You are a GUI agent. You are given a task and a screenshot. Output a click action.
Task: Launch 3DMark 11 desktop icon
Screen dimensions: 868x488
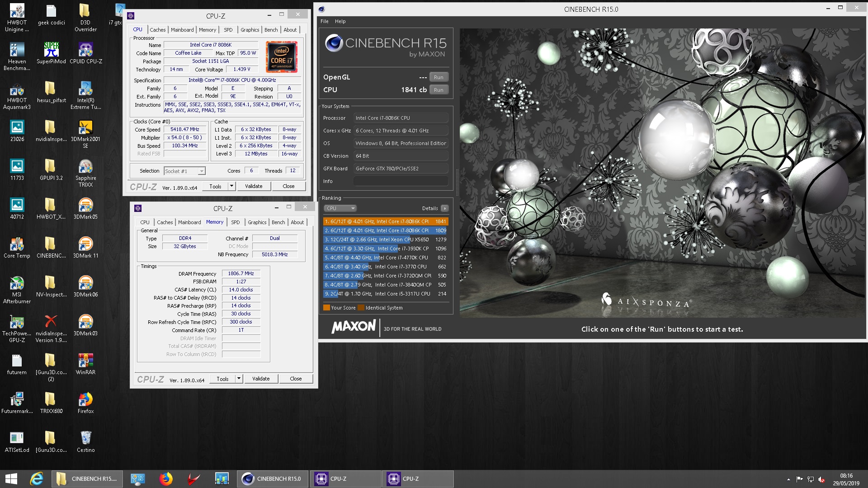click(85, 248)
